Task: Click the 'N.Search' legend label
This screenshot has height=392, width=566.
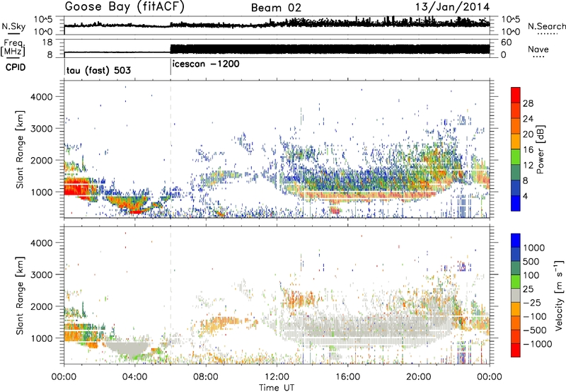Action: (x=546, y=26)
